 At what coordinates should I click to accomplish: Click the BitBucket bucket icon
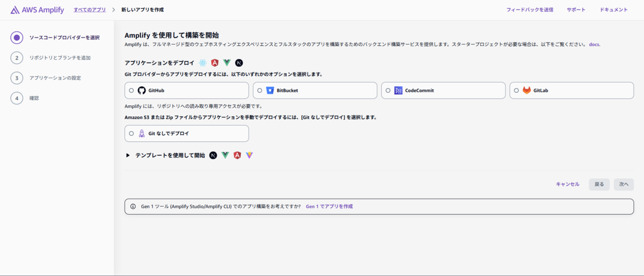270,90
